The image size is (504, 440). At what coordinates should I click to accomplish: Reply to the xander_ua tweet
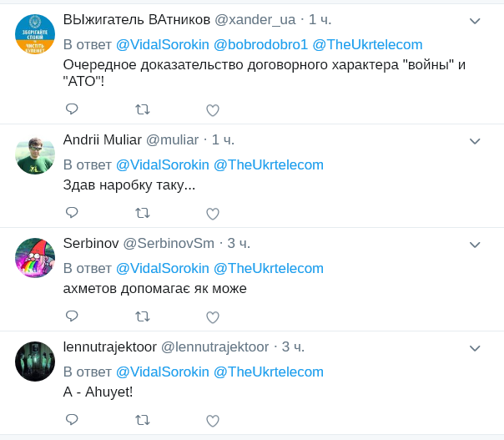[x=72, y=109]
